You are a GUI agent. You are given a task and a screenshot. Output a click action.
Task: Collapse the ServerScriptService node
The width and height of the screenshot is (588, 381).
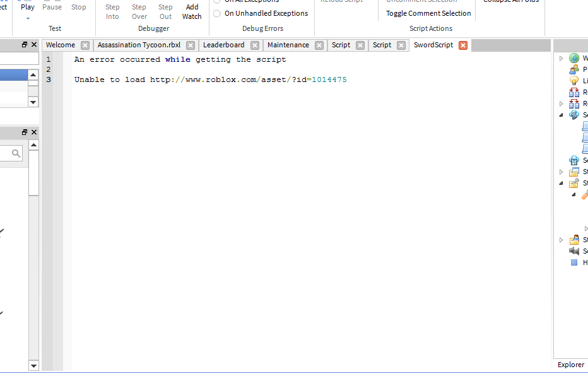tap(561, 115)
